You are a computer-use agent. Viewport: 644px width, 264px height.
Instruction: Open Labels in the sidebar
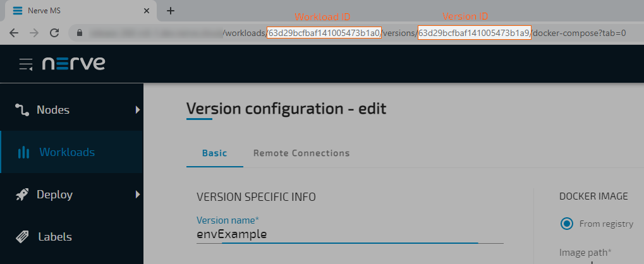coord(54,237)
